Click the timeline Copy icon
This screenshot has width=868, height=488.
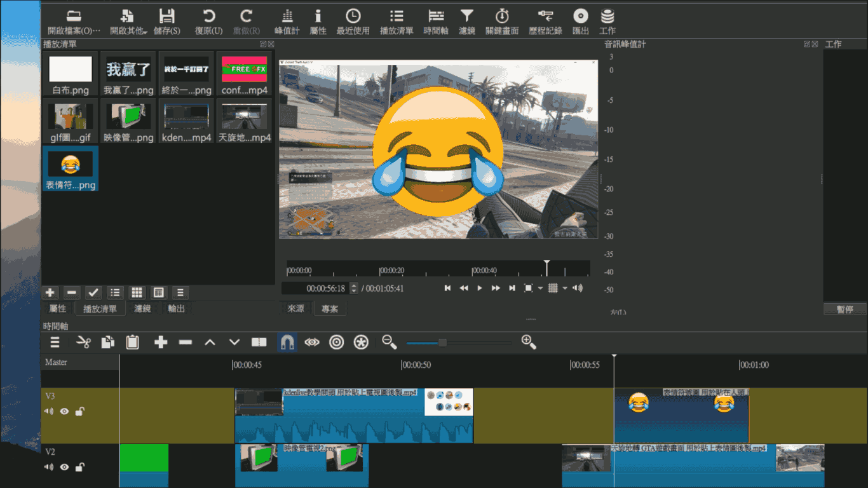pos(108,342)
